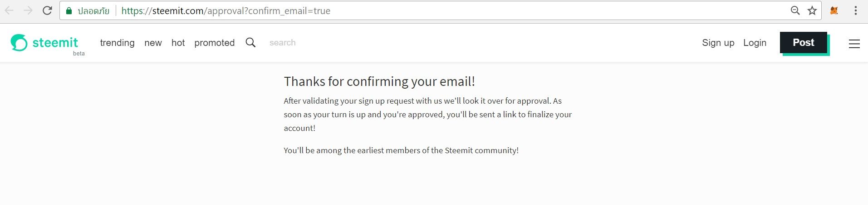This screenshot has height=205, width=868.
Task: Click the browser forward arrow
Action: pyautogui.click(x=28, y=10)
